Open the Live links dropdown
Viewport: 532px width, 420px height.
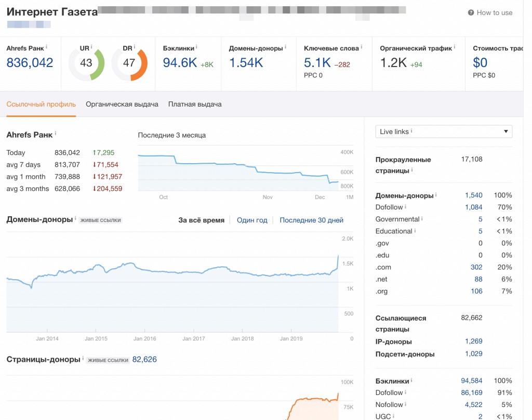[444, 132]
